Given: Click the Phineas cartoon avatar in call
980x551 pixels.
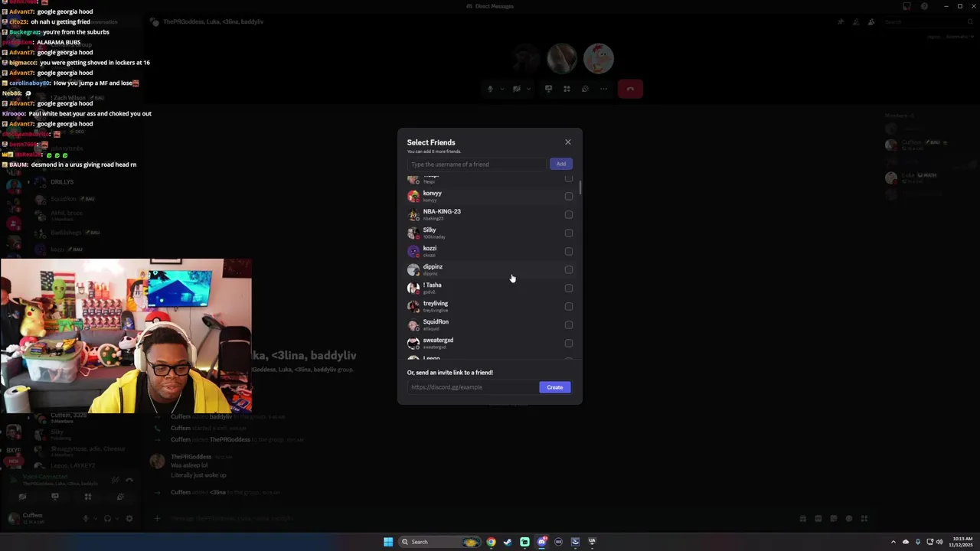Looking at the screenshot, I should click(599, 58).
